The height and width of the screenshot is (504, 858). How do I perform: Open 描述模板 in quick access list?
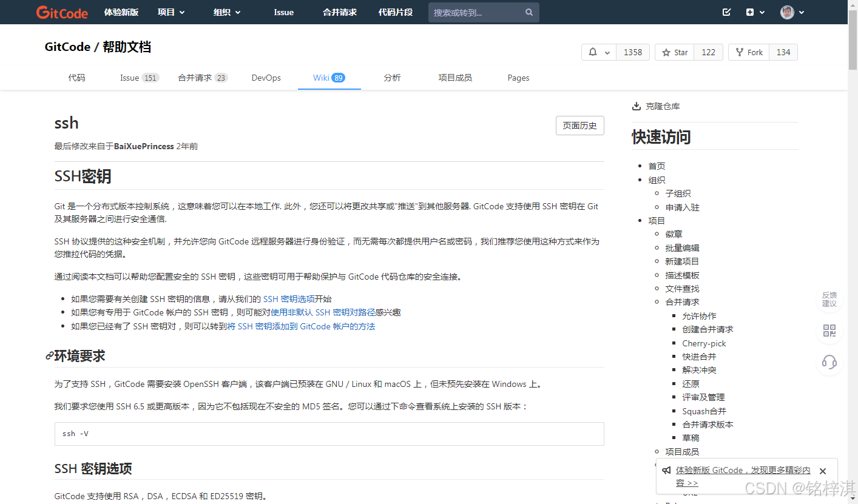[x=682, y=275]
